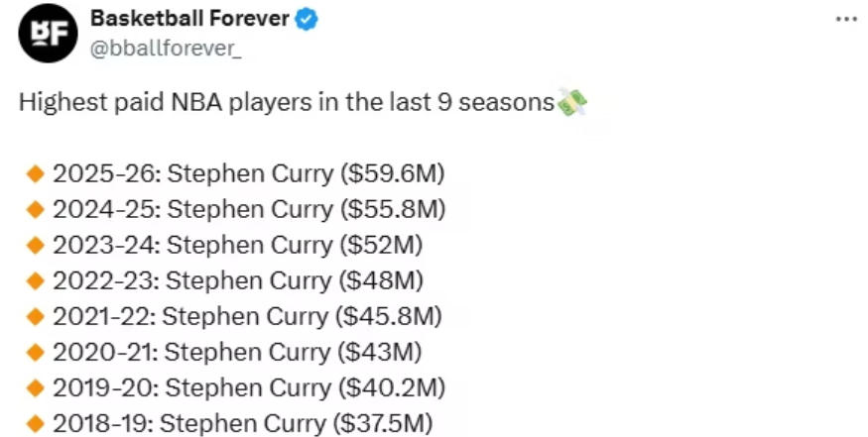Open the three-dot more options menu
868x437 pixels.
(x=845, y=19)
